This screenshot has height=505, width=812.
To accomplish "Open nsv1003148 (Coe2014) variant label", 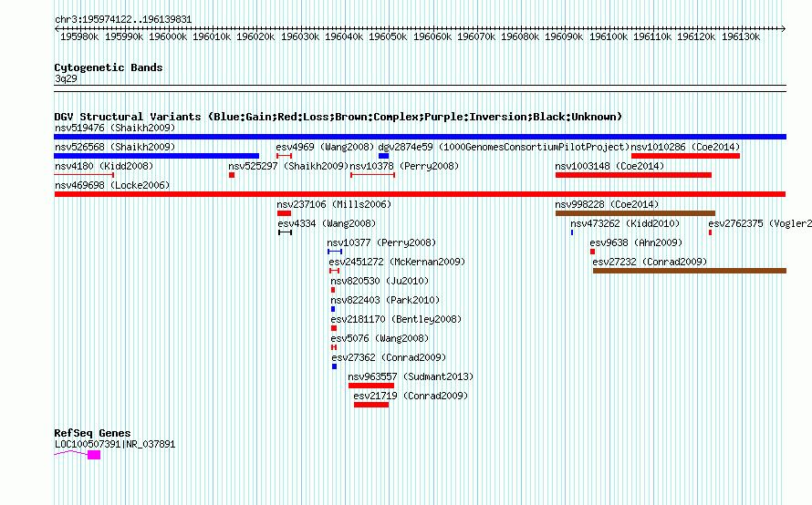I will pos(609,166).
